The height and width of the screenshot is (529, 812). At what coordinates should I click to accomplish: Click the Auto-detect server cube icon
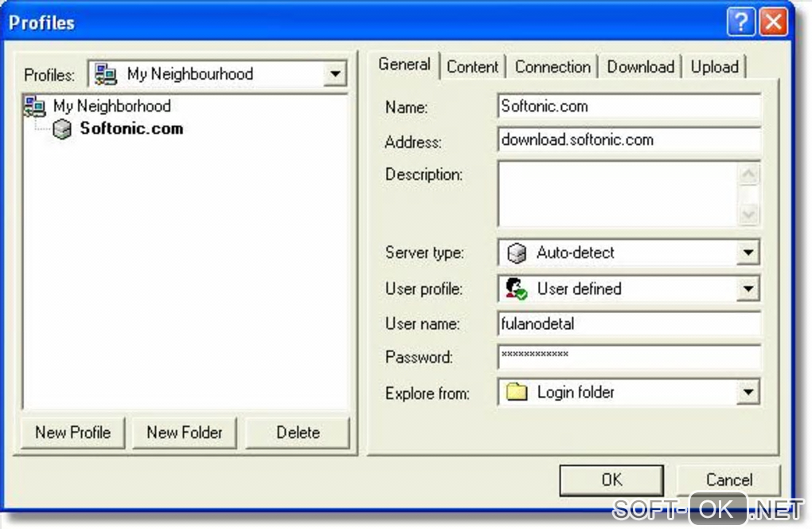click(x=517, y=253)
